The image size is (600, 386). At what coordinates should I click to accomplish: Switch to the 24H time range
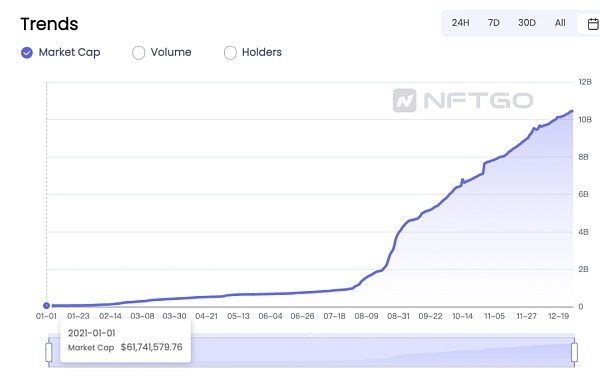coord(460,23)
